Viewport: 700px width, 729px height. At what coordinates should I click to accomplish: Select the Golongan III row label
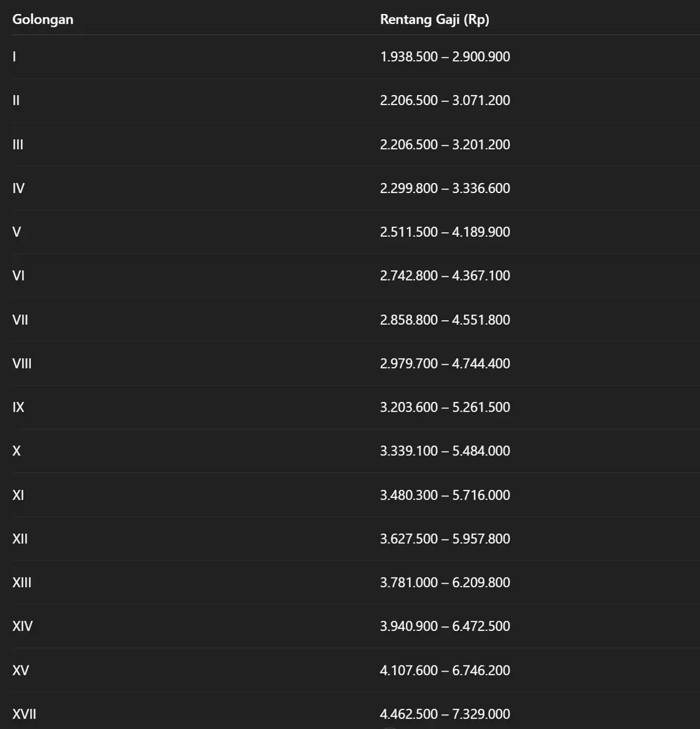[18, 144]
